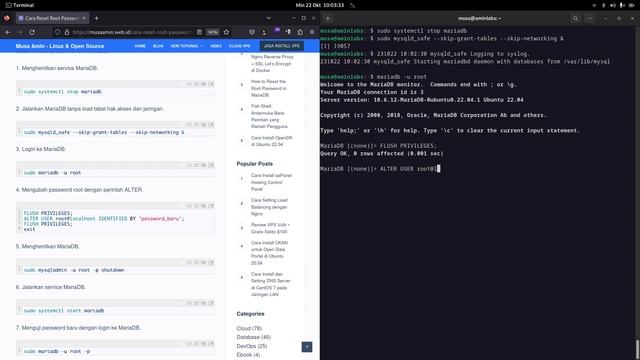Click the 90% zoom level indicator
Screen dimensions: 640x360
click(213, 32)
